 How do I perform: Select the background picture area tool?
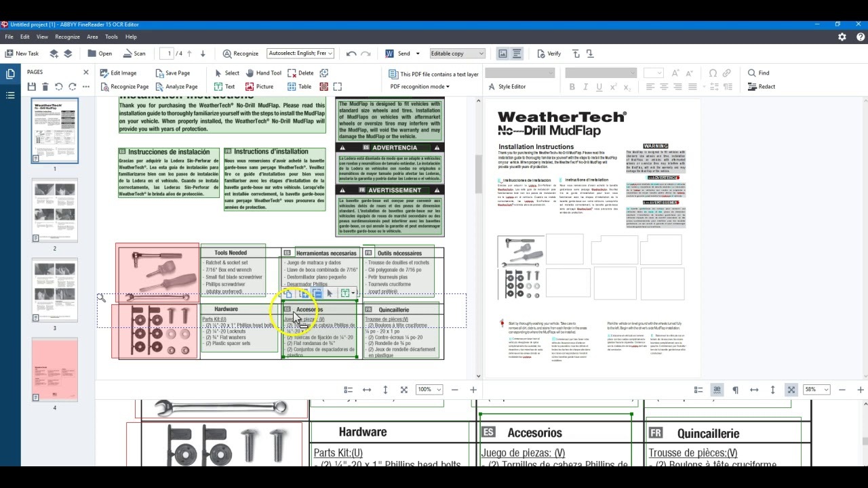click(324, 87)
